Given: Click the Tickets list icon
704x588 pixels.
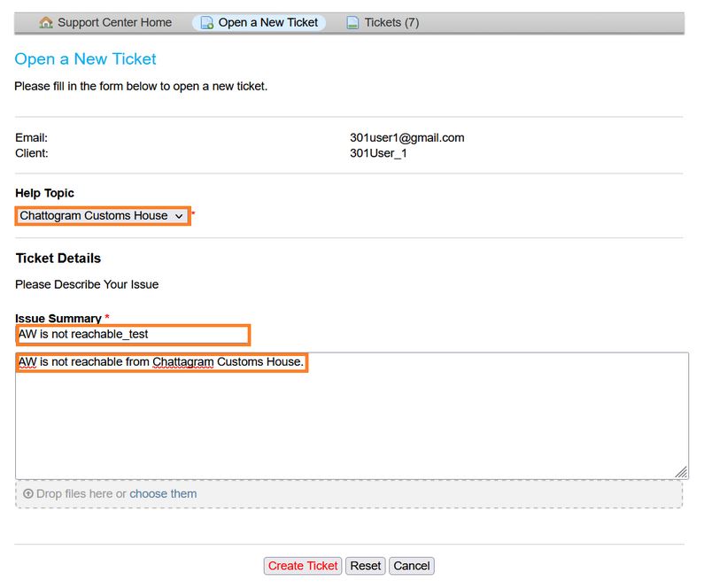Looking at the screenshot, I should (x=353, y=22).
